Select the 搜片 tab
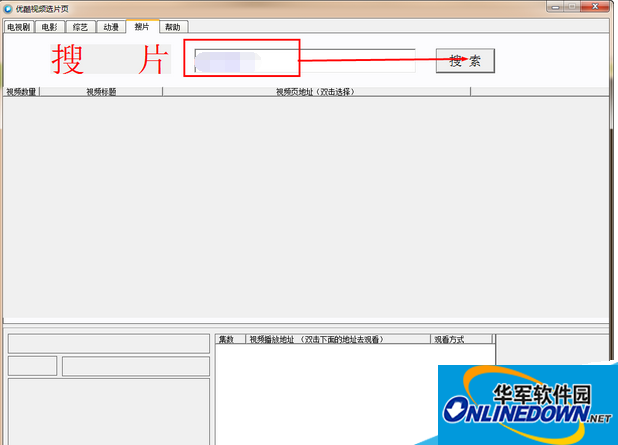 tap(142, 26)
